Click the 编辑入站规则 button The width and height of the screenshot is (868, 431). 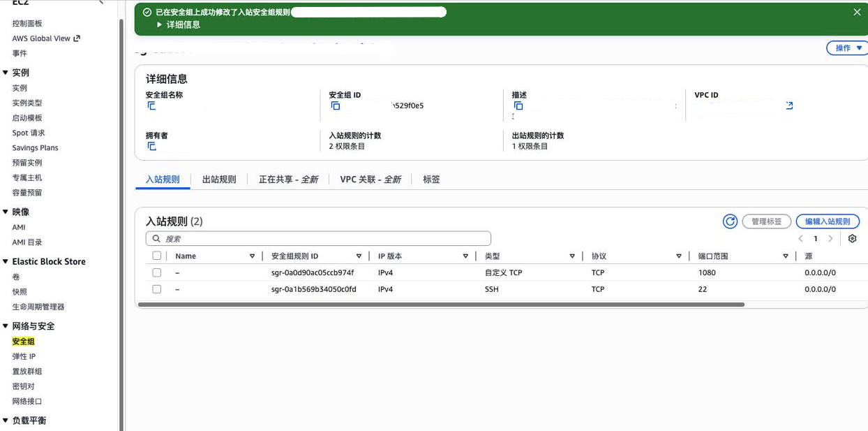pyautogui.click(x=828, y=221)
